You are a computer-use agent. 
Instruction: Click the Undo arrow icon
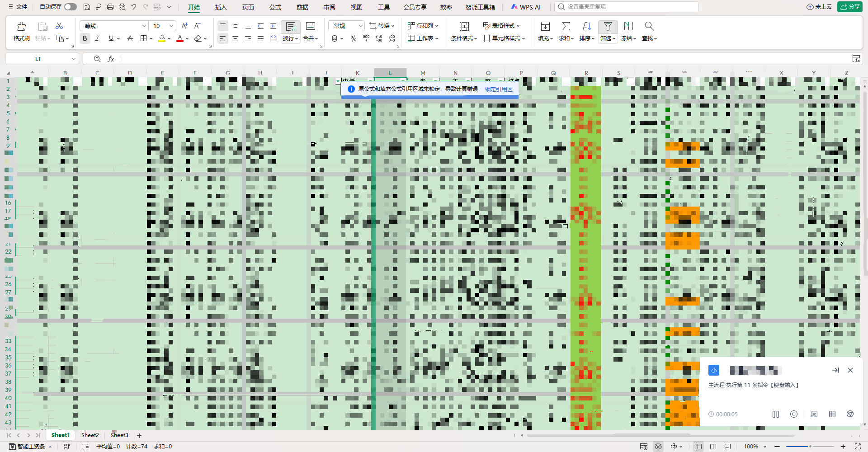(134, 7)
